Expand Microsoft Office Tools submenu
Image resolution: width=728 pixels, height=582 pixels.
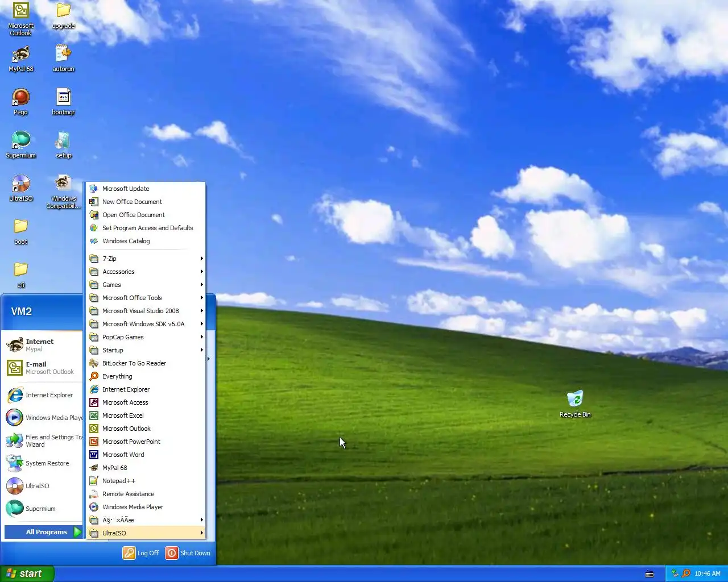(x=146, y=298)
